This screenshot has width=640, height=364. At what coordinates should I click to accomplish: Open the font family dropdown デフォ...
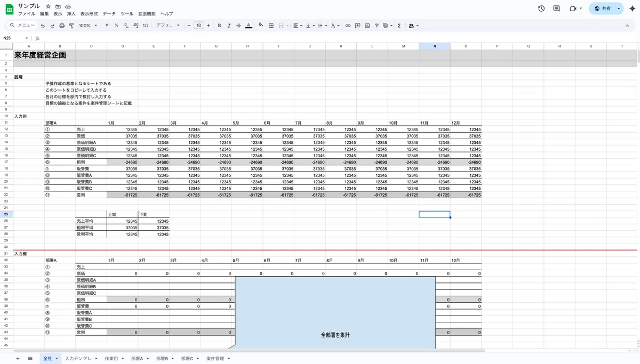pyautogui.click(x=168, y=25)
